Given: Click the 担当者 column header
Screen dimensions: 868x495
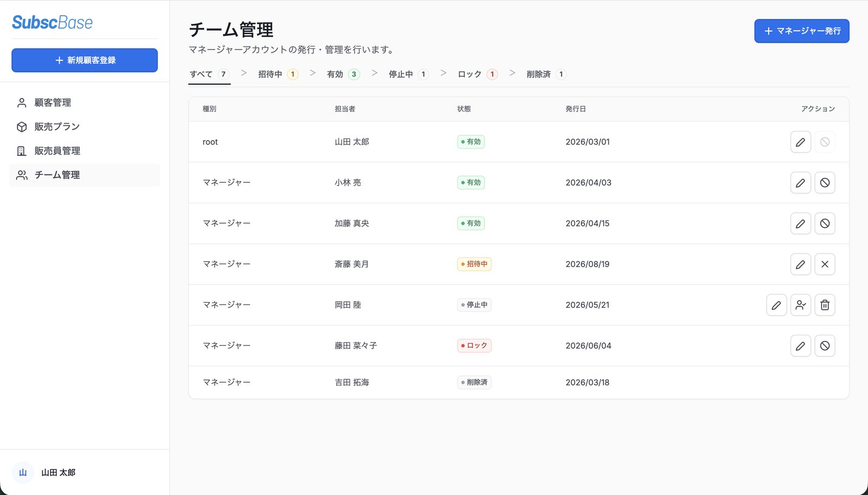Looking at the screenshot, I should (x=345, y=109).
